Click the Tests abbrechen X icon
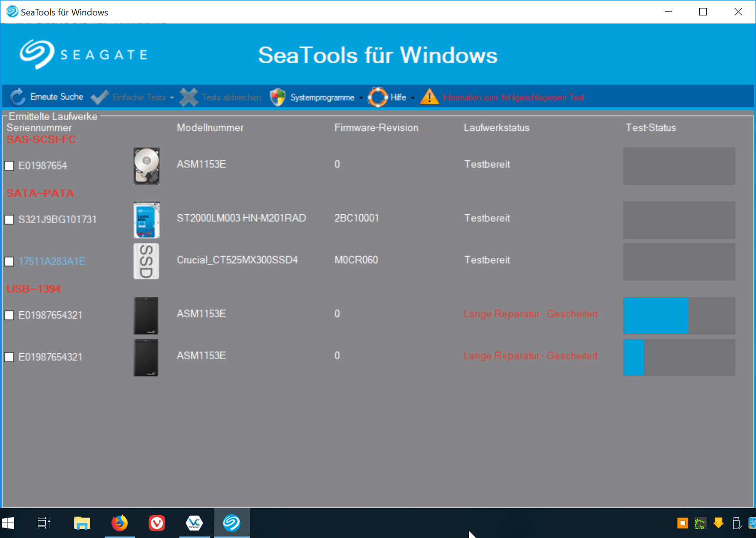The image size is (756, 538). 188,97
